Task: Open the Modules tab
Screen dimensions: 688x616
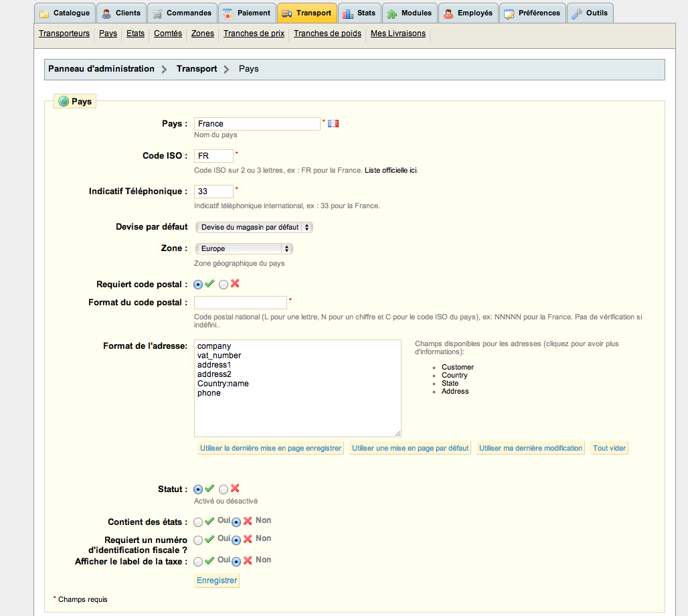Action: tap(410, 13)
